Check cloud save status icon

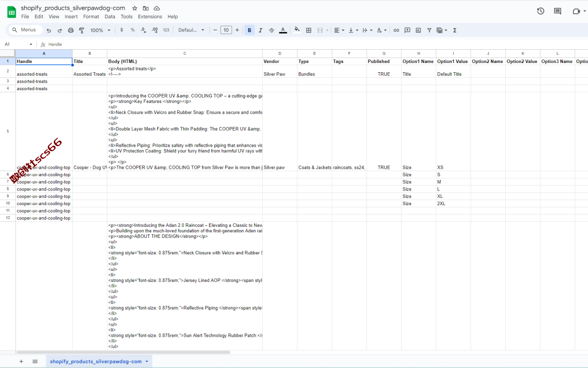click(x=157, y=8)
